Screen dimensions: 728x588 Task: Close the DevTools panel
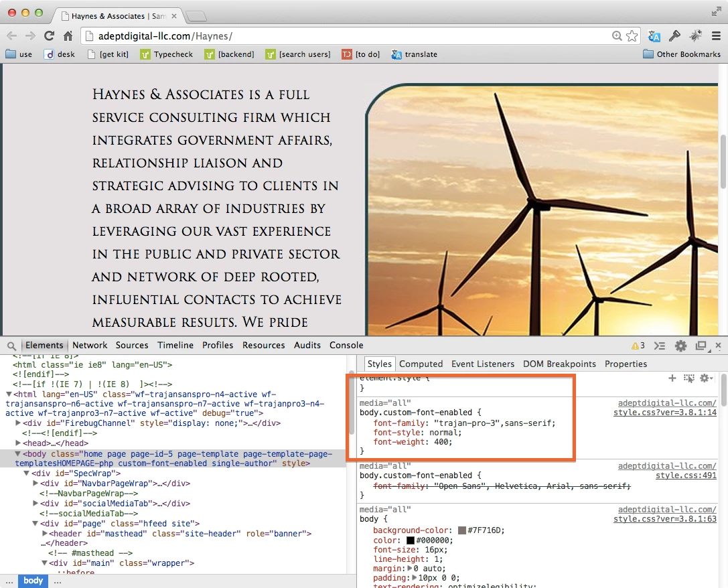pyautogui.click(x=718, y=346)
